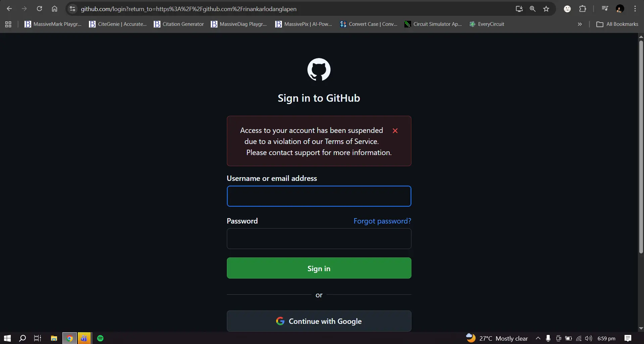
Task: Click the green Sign in button
Action: (x=319, y=268)
